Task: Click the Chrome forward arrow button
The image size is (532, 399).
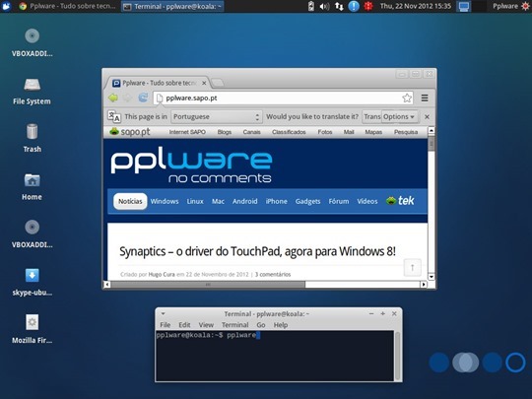Action: 127,99
